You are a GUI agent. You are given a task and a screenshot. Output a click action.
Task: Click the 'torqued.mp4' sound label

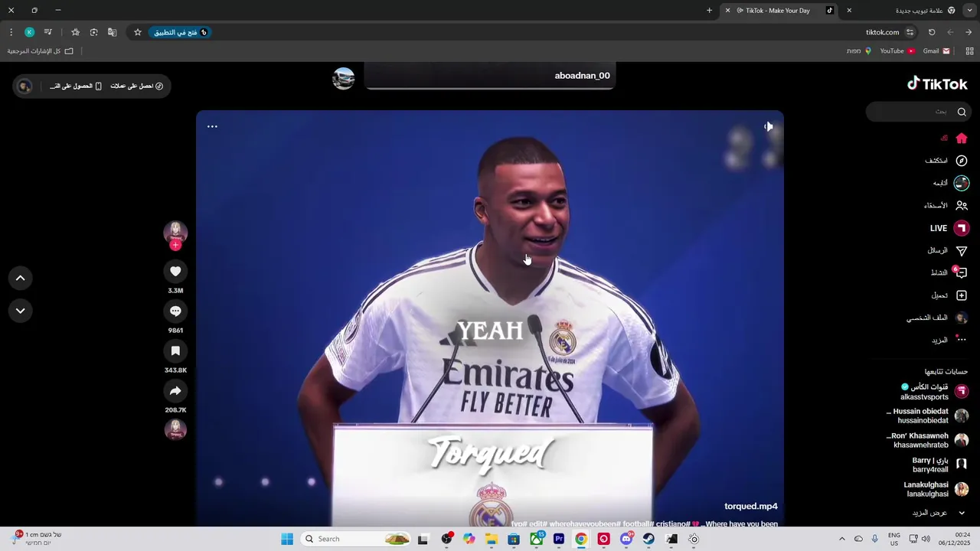point(750,507)
